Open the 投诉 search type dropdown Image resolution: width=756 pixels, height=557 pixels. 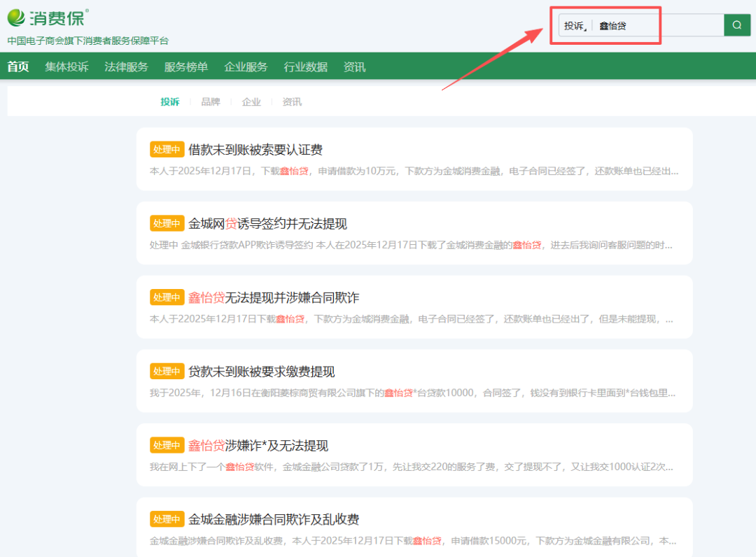(575, 26)
